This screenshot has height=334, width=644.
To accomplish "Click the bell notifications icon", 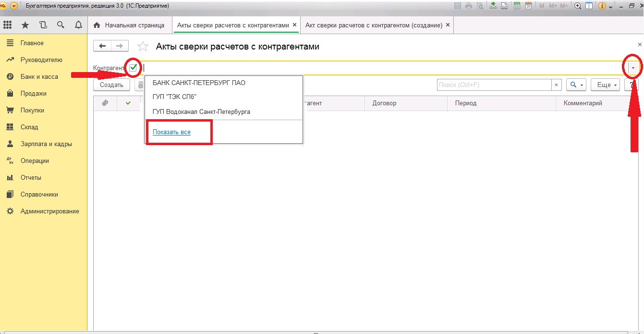I will tap(78, 25).
